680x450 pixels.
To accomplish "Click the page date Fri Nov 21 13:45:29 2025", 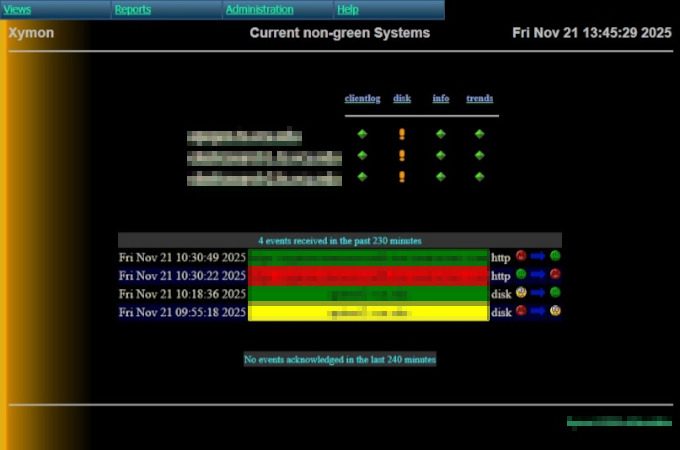I will (592, 33).
